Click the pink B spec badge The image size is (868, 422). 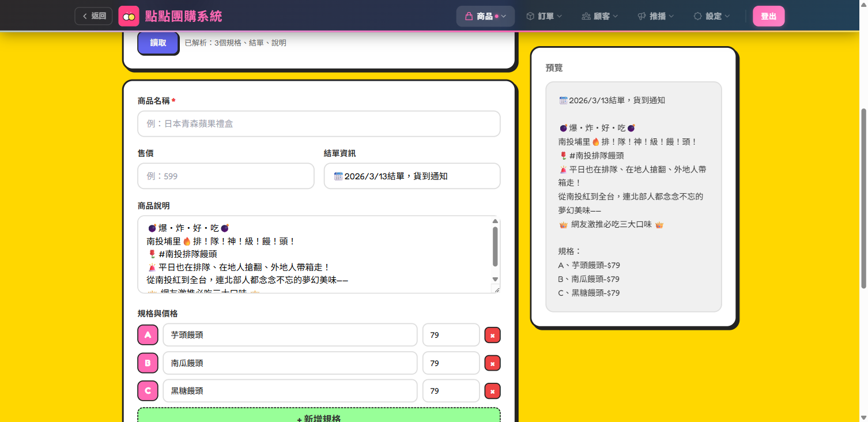point(148,363)
